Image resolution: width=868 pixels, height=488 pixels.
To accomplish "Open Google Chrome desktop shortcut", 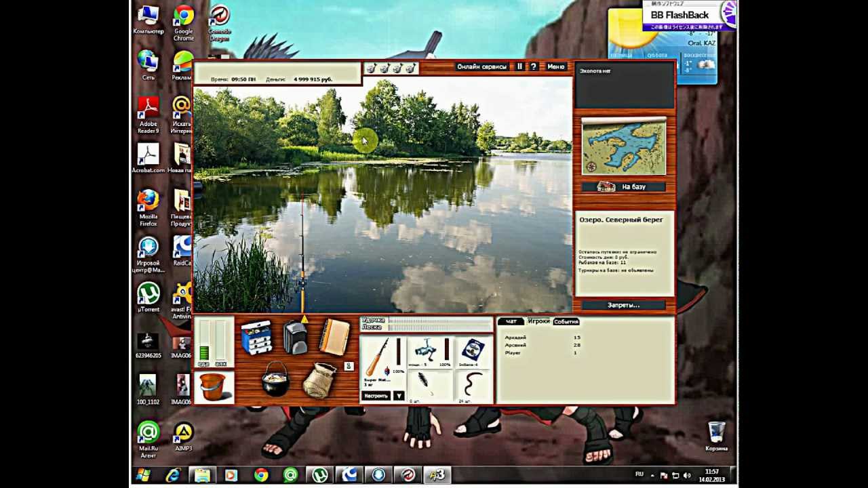I will click(183, 22).
